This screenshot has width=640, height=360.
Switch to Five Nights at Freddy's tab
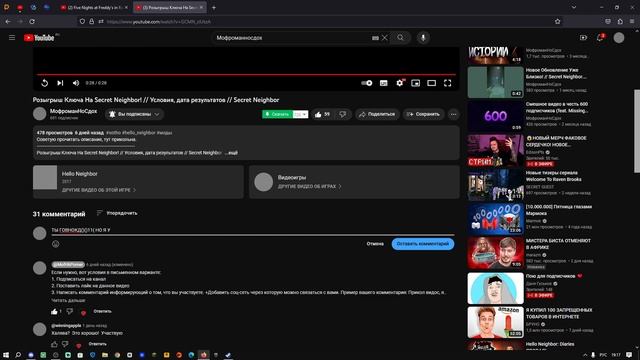click(94, 7)
